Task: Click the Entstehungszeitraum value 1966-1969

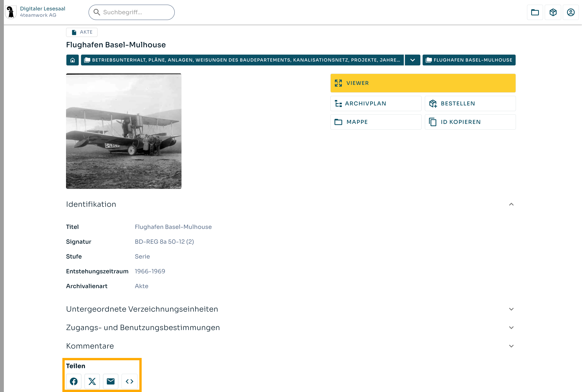Action: pos(150,271)
